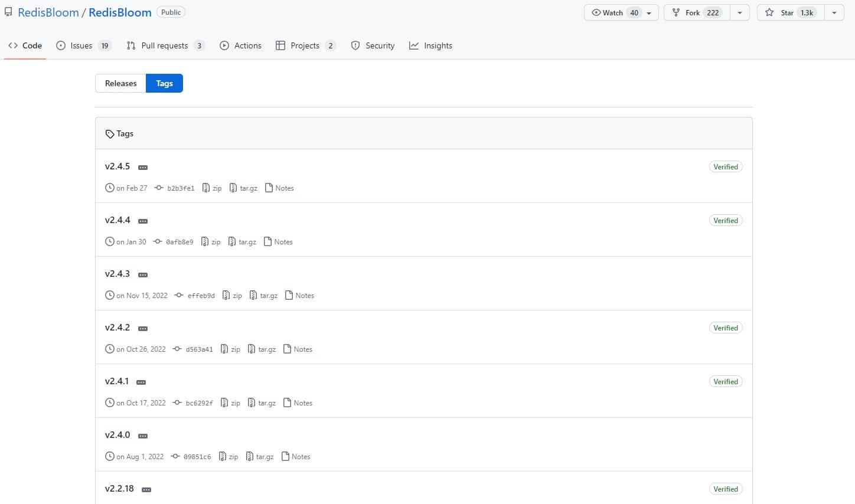
Task: Download the v2.4.0 zip archive
Action: [x=229, y=457]
